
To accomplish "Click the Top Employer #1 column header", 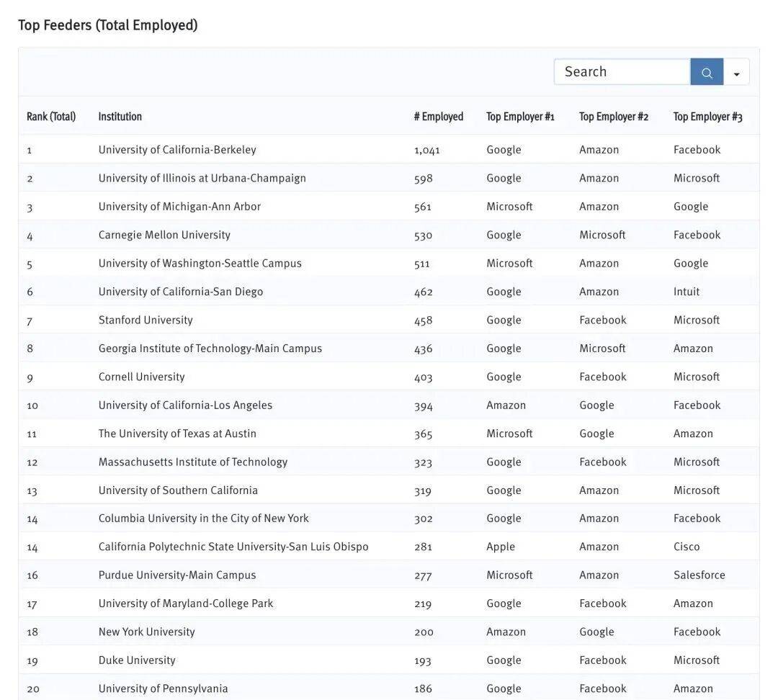I will 520,117.
